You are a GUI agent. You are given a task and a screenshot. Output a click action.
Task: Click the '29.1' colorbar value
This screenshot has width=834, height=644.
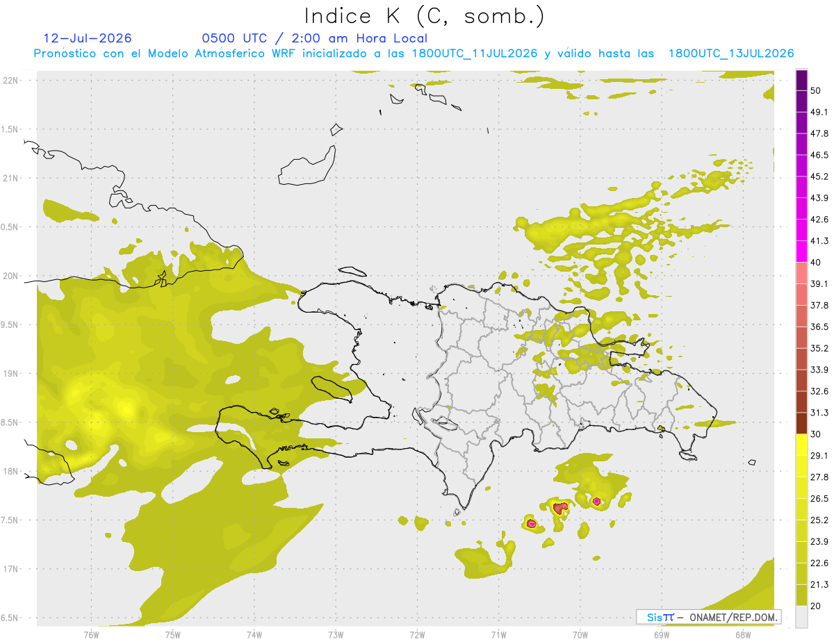click(x=819, y=456)
